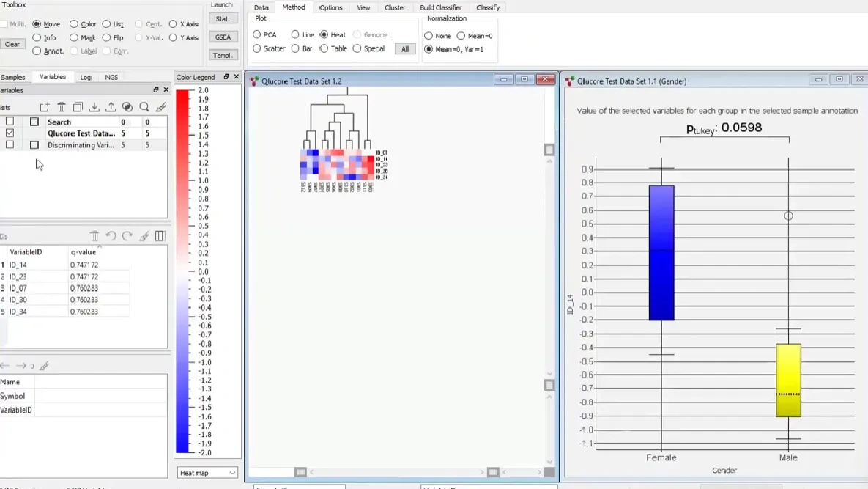Select the red end of the color legend

(x=180, y=94)
